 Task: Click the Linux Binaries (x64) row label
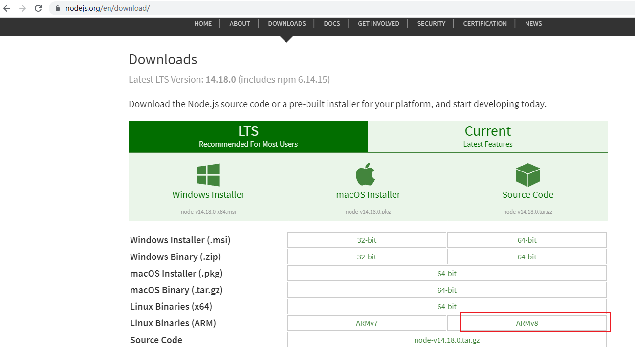(x=171, y=306)
